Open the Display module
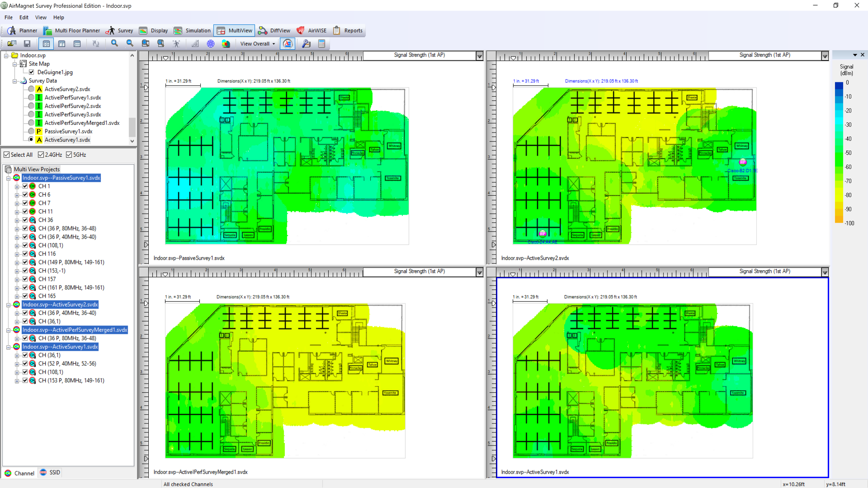 click(154, 31)
